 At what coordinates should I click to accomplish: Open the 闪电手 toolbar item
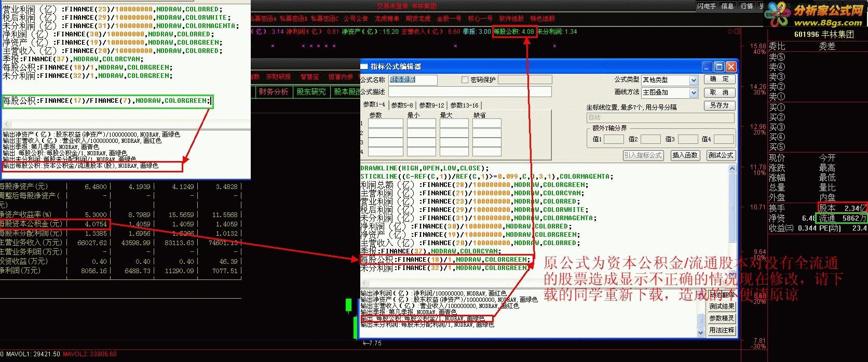coord(706,6)
